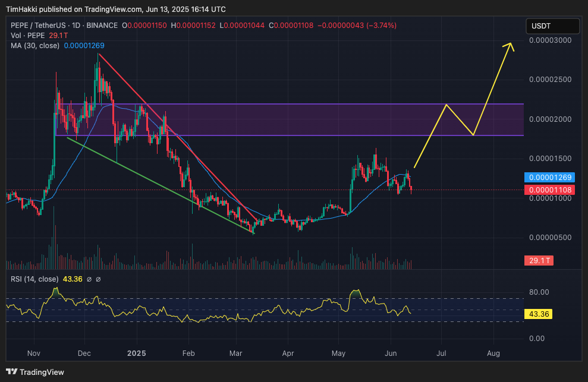Click the 0.00003000 price scale label
The image size is (588, 382).
[551, 40]
